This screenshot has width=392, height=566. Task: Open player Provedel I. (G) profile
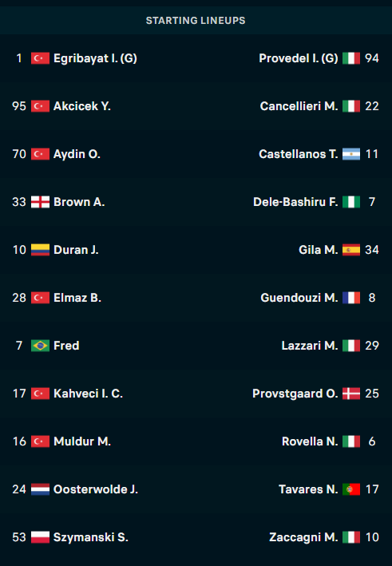pos(299,58)
